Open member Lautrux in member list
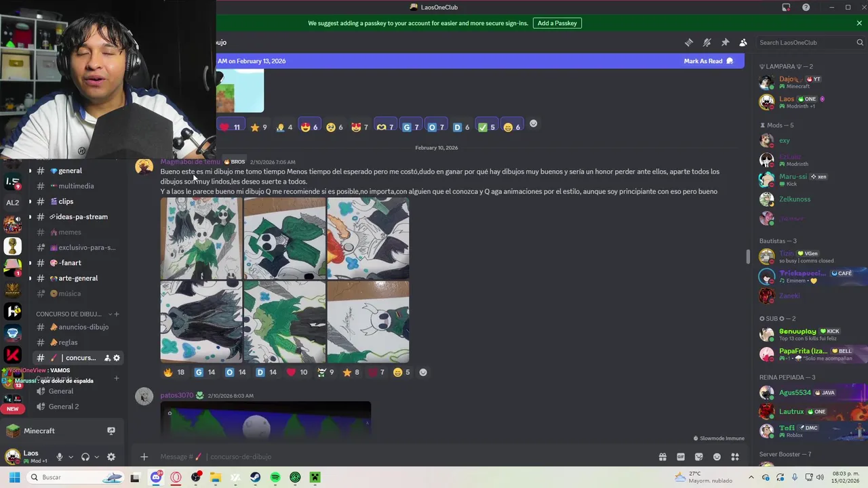 click(x=810, y=411)
